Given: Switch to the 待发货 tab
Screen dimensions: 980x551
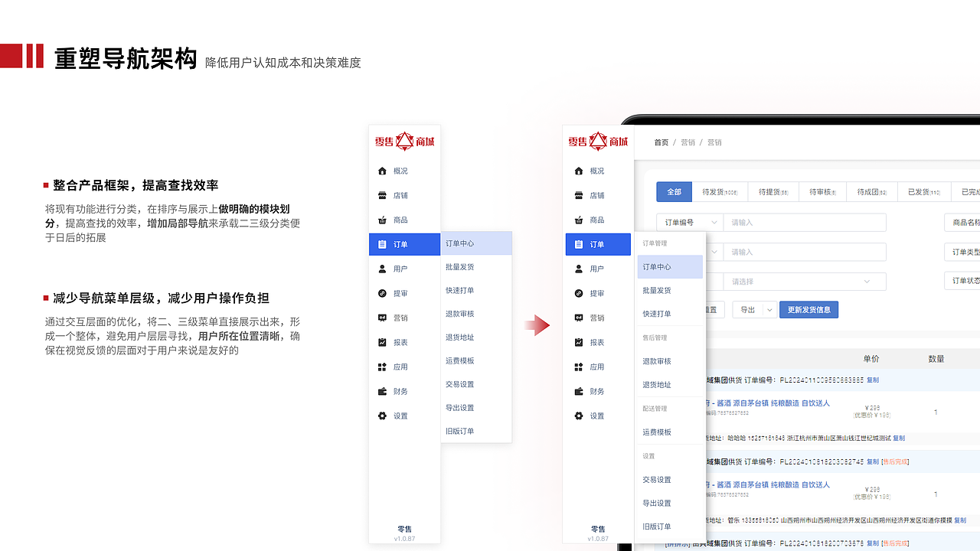Looking at the screenshot, I should [720, 192].
